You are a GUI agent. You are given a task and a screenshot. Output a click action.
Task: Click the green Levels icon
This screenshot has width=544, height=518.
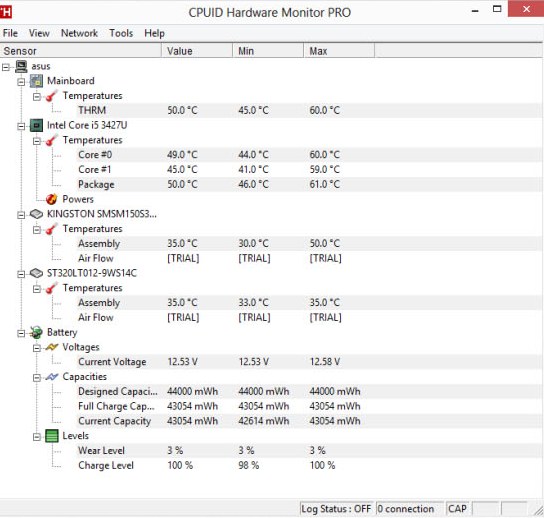tap(52, 436)
